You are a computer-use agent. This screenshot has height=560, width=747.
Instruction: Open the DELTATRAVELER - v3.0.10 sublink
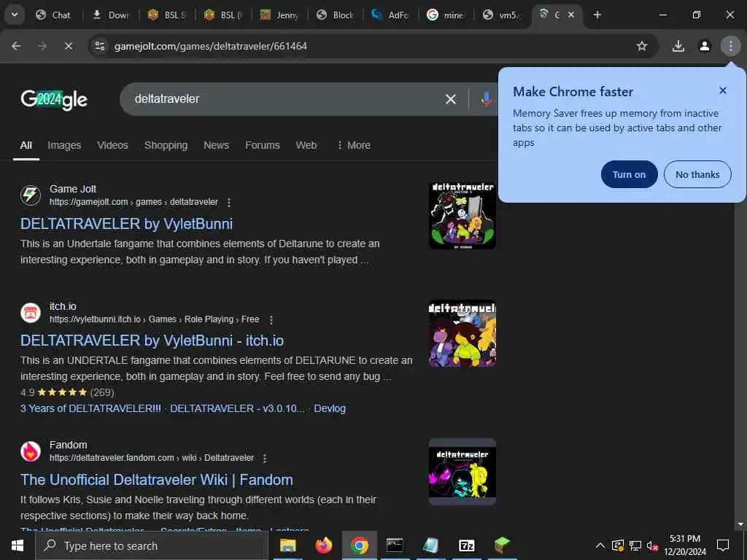coord(237,408)
